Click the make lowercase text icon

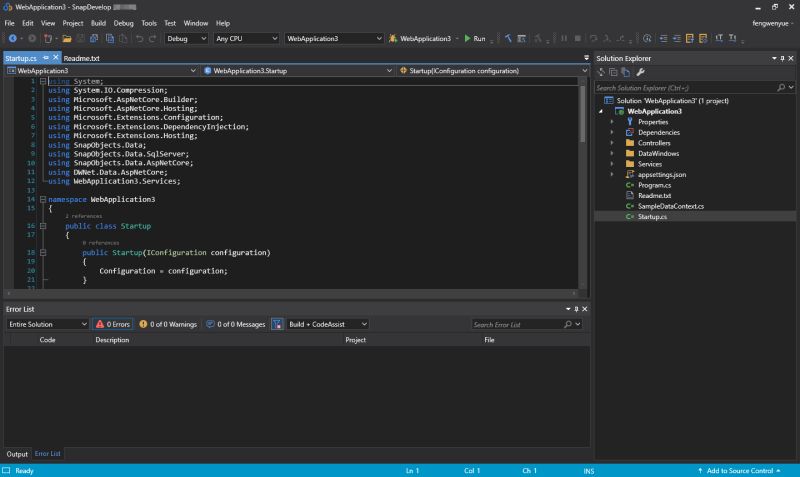(x=733, y=38)
